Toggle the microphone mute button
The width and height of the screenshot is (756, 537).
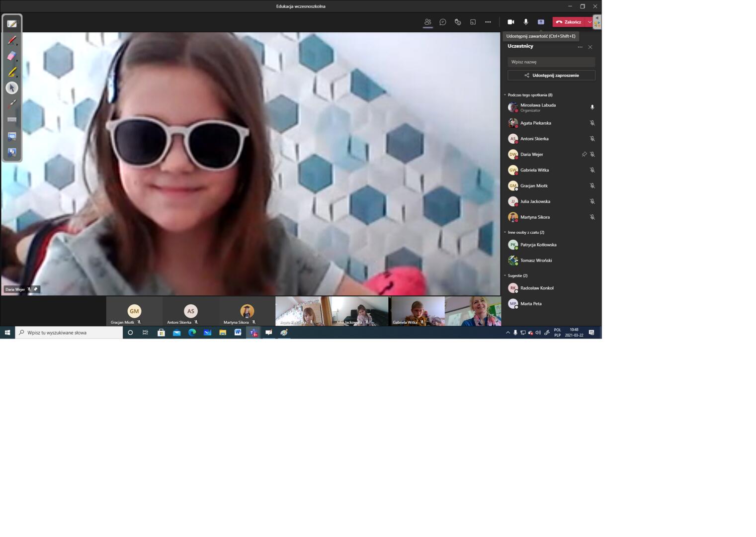tap(526, 22)
